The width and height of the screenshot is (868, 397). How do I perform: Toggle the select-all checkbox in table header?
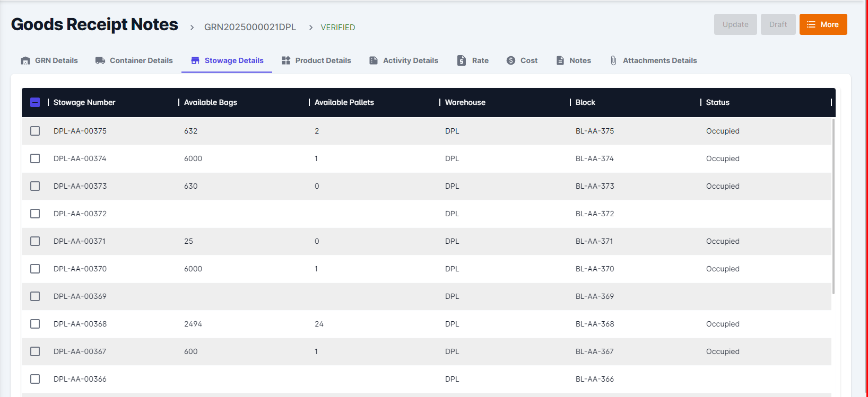coord(35,102)
